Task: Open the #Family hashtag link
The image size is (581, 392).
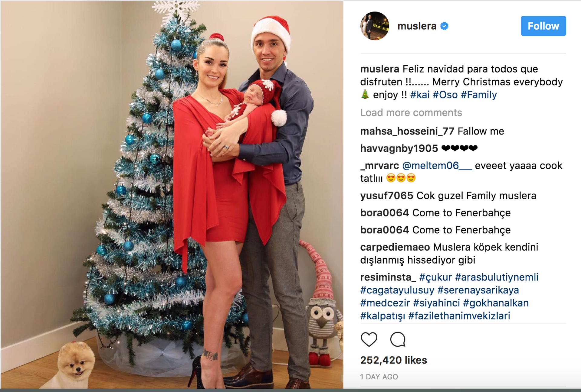Action: point(479,95)
